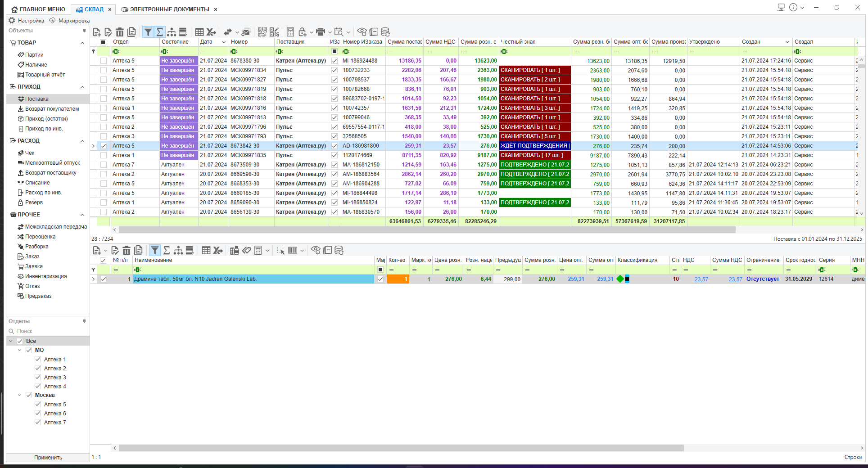The height and width of the screenshot is (468, 868).
Task: Collapse the Москва department tree node
Action: [x=19, y=395]
